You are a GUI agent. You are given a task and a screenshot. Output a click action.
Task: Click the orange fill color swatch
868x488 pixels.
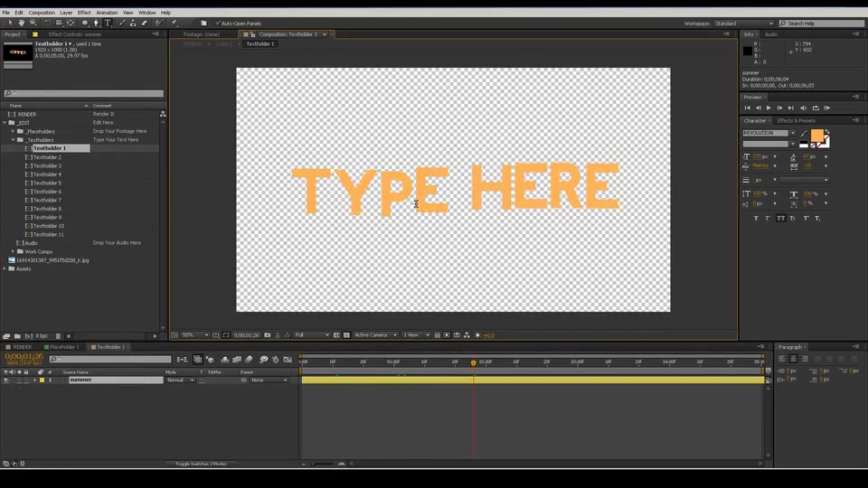coord(816,135)
